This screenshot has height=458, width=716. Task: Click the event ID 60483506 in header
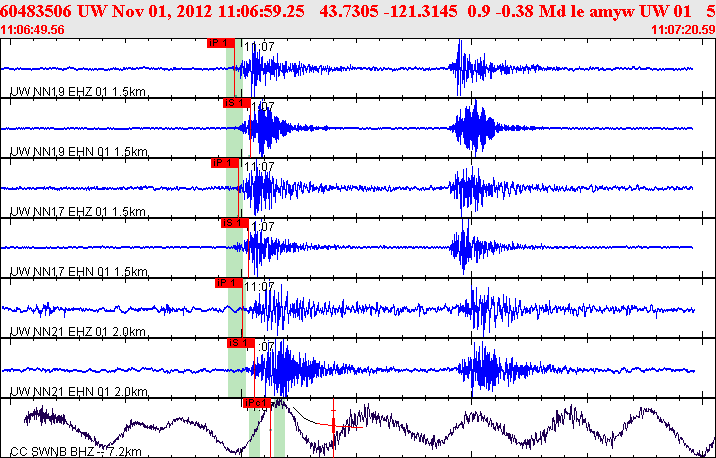(x=36, y=11)
